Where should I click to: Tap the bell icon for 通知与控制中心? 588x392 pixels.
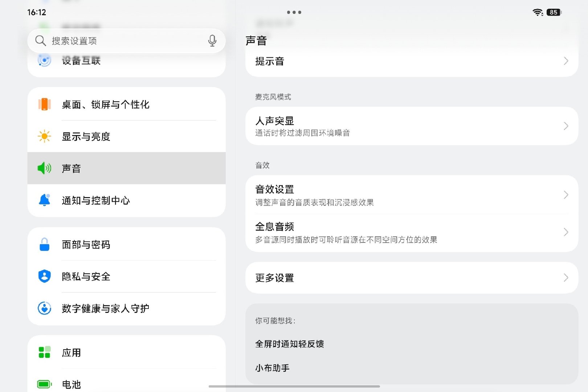click(44, 200)
